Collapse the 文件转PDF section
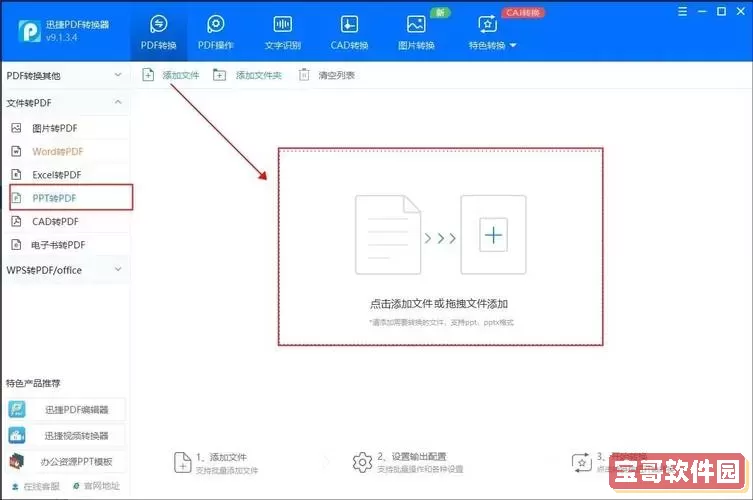Viewport: 753px width, 500px height. [65, 103]
